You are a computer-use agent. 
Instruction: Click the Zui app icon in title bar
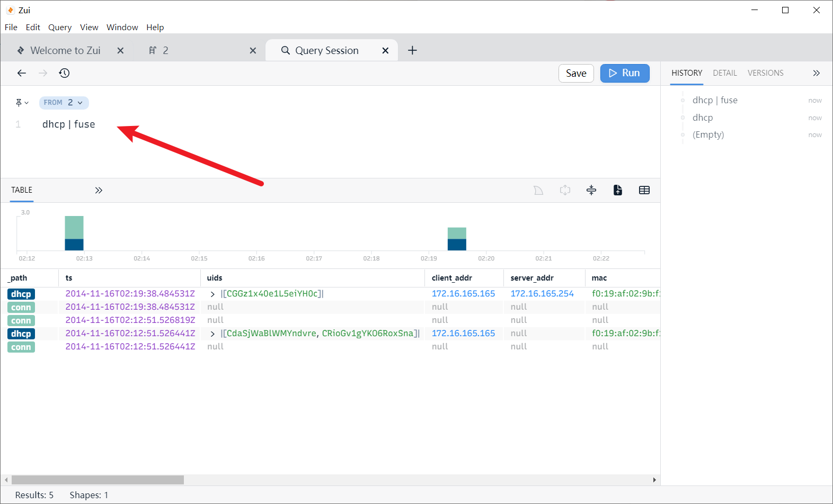click(x=11, y=10)
